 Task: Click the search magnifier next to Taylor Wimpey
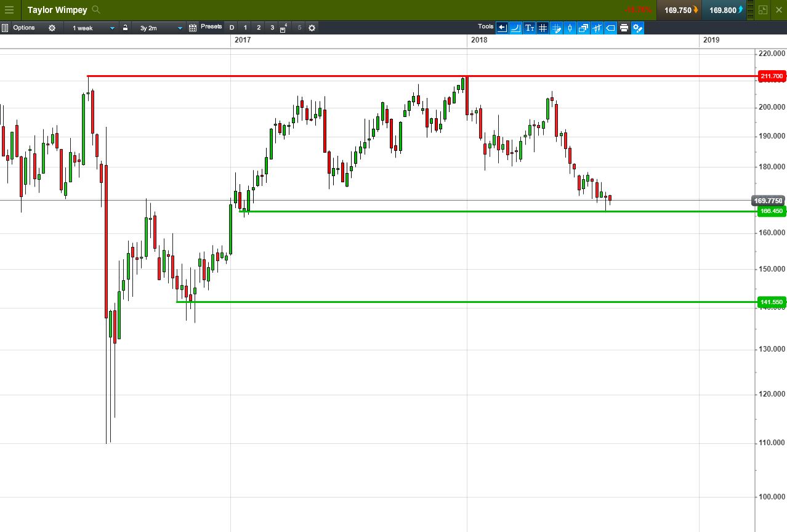(95, 10)
